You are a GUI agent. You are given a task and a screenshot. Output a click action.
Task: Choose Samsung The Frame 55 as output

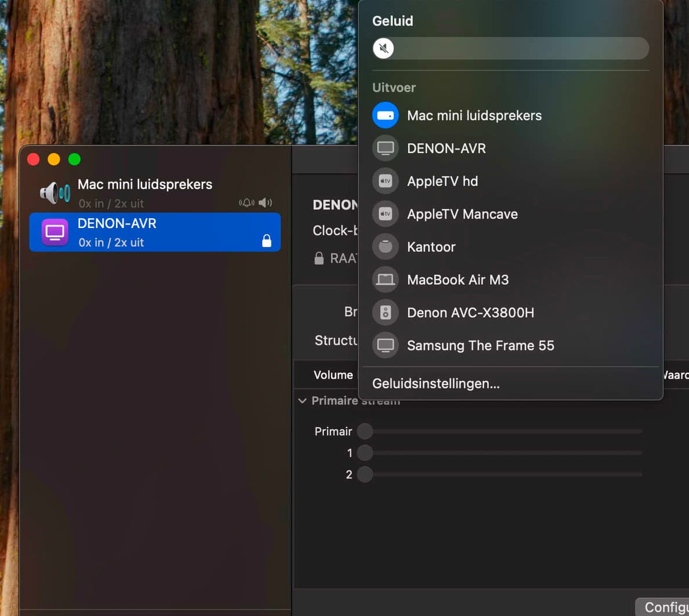[x=510, y=345]
